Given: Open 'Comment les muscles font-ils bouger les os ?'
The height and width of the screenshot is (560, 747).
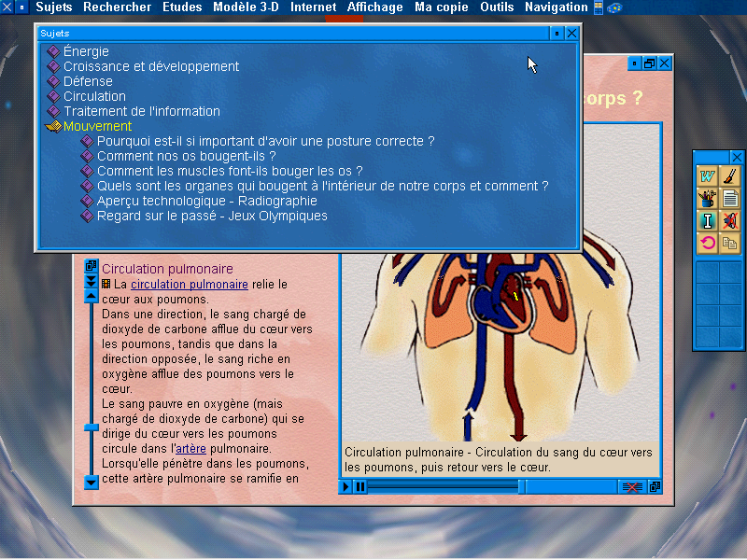Looking at the screenshot, I should (230, 171).
